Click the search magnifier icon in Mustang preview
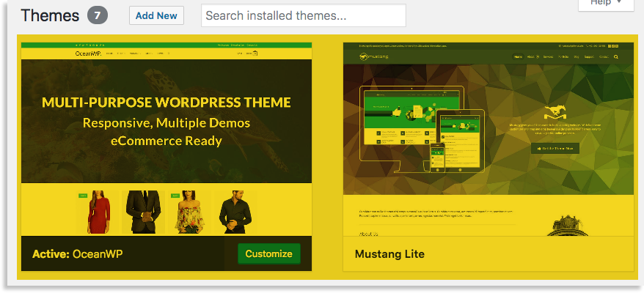This screenshot has height=293, width=644. coord(615,56)
